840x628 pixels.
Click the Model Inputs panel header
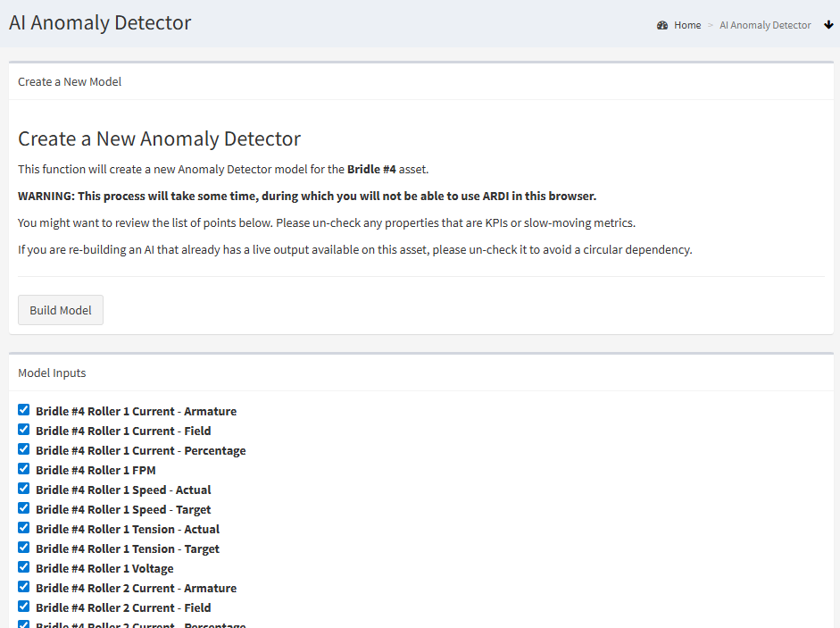tap(52, 373)
